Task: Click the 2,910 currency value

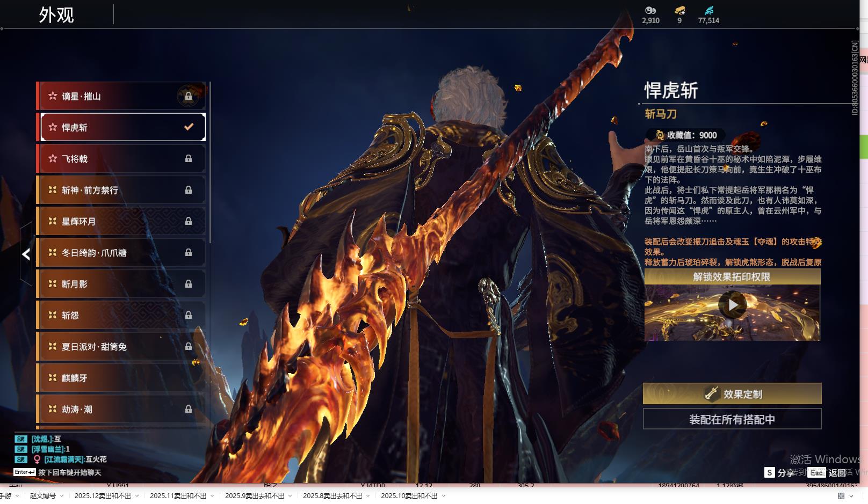Action: [x=650, y=20]
